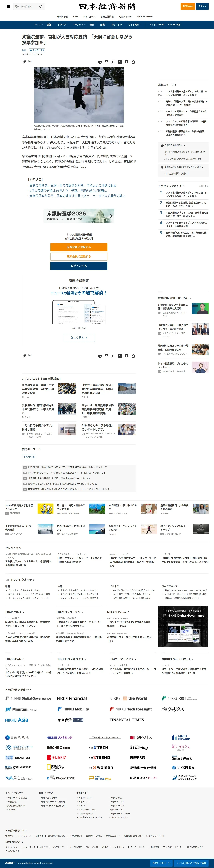This screenshot has height=868, width=214.
Task: Click the Facebook icon below the Ask! NIKKEI box
Action: click(x=126, y=356)
